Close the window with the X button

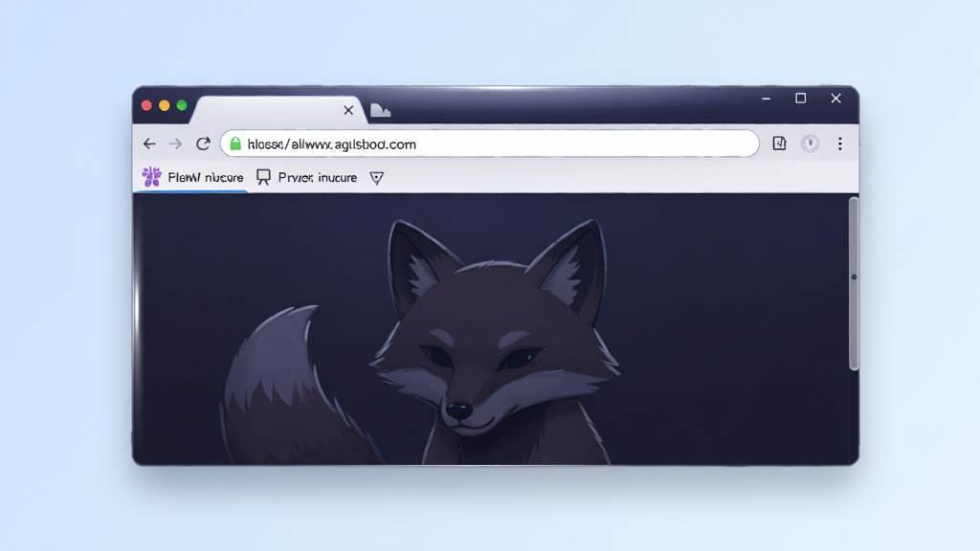tap(835, 99)
